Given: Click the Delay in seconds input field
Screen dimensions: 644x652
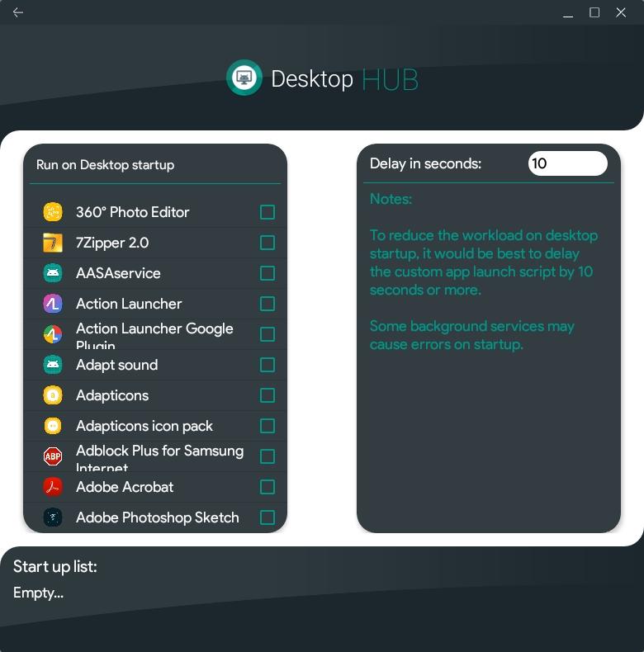Looking at the screenshot, I should [567, 163].
